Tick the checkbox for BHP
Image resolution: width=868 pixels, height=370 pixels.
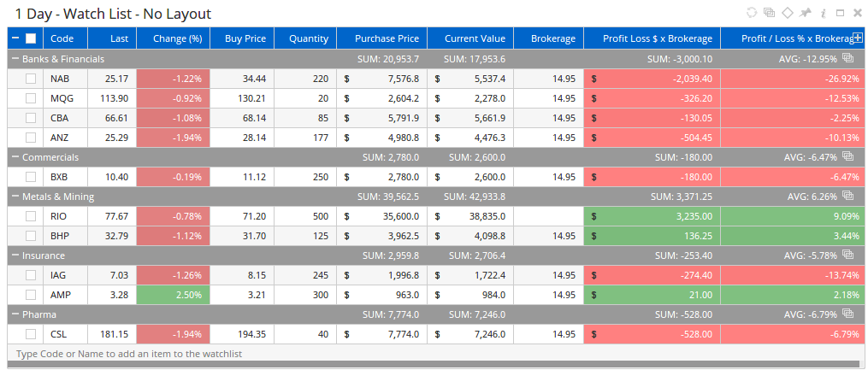[x=31, y=236]
